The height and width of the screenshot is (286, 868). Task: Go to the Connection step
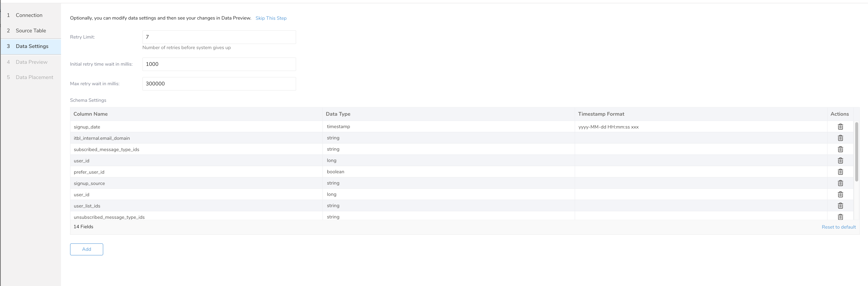[29, 15]
